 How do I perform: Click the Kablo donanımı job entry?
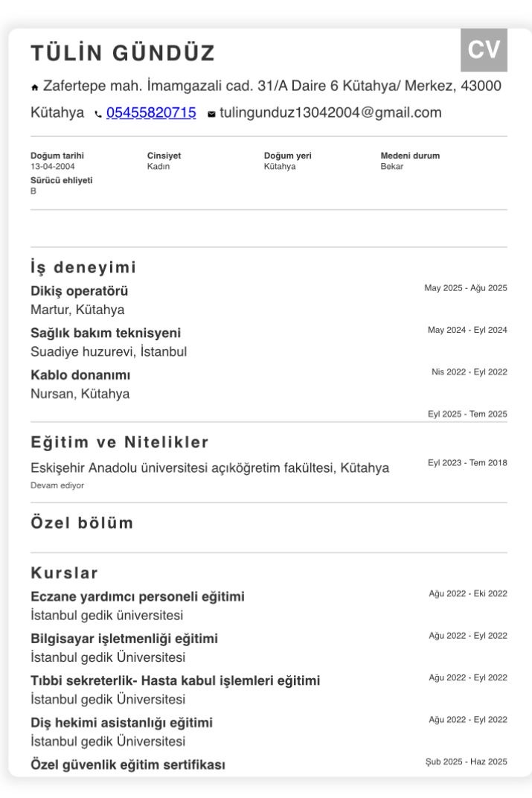pos(80,375)
